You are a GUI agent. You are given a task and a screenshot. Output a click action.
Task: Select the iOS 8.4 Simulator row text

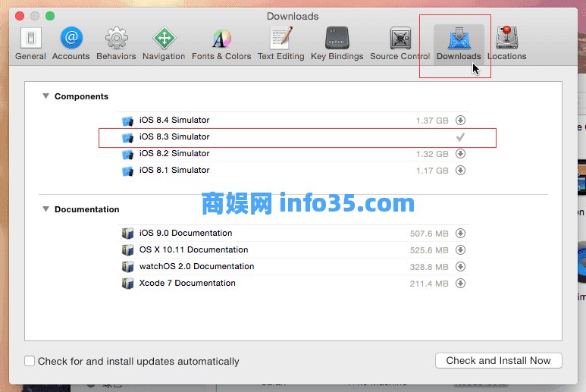174,120
